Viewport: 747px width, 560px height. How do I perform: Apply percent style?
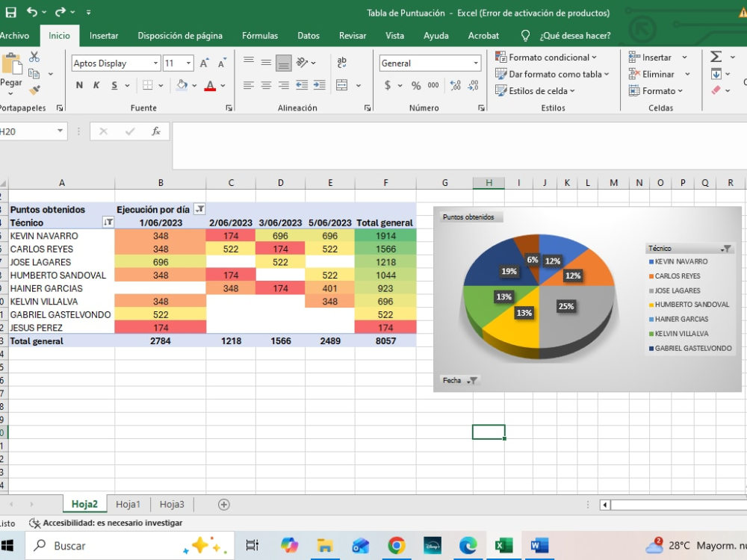(x=416, y=85)
